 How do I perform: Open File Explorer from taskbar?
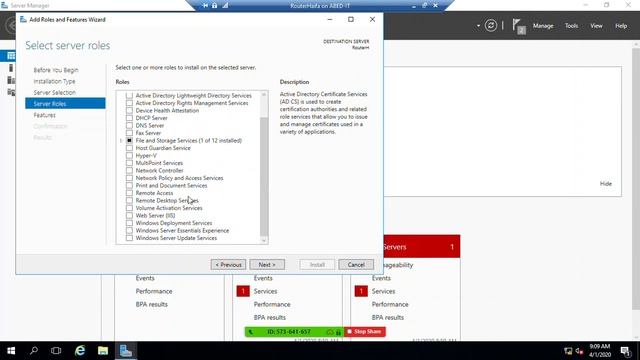pos(103,351)
